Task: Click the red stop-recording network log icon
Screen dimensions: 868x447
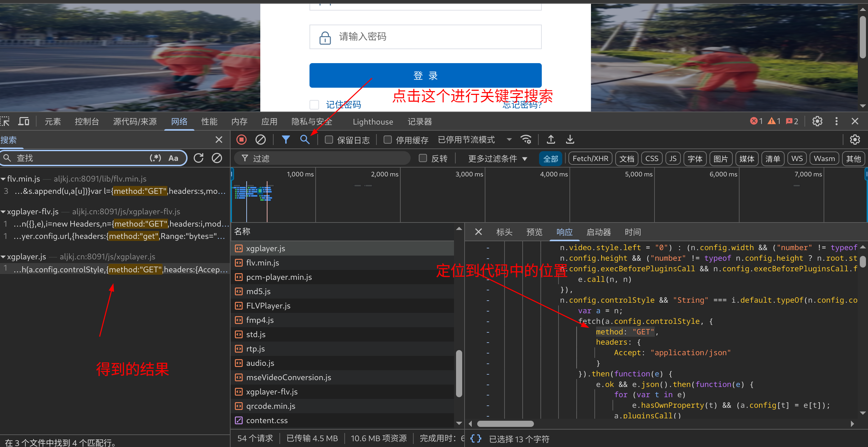Action: tap(242, 140)
